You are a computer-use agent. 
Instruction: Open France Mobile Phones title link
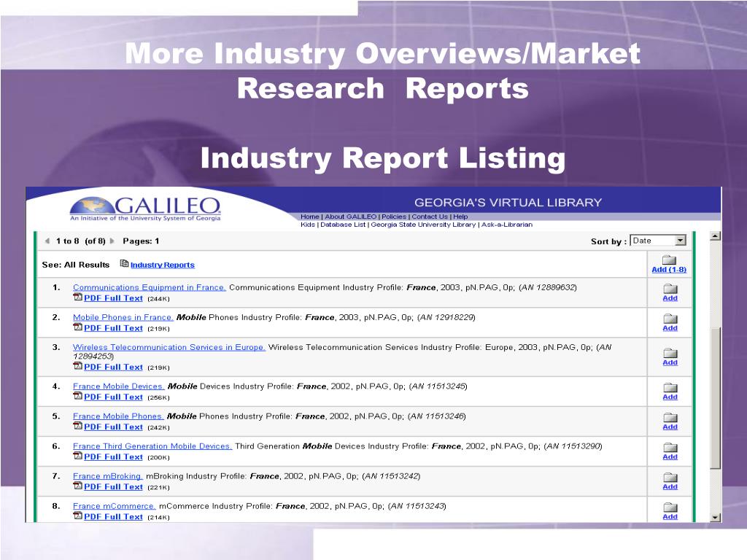(118, 416)
